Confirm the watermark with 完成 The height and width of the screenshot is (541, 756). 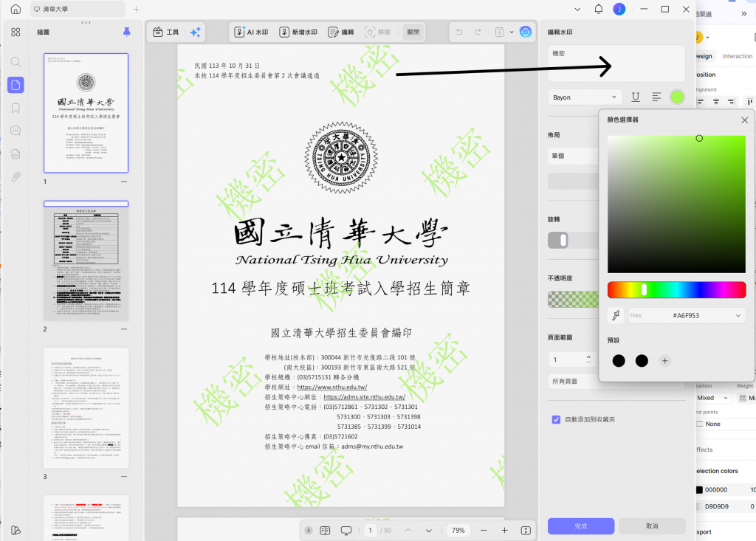pyautogui.click(x=581, y=526)
